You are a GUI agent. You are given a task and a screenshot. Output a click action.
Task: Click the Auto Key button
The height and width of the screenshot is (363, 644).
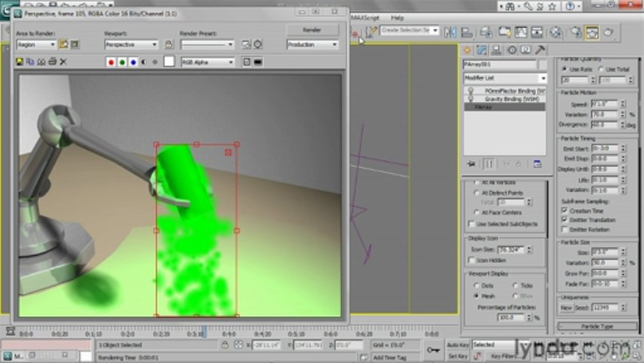coord(457,344)
